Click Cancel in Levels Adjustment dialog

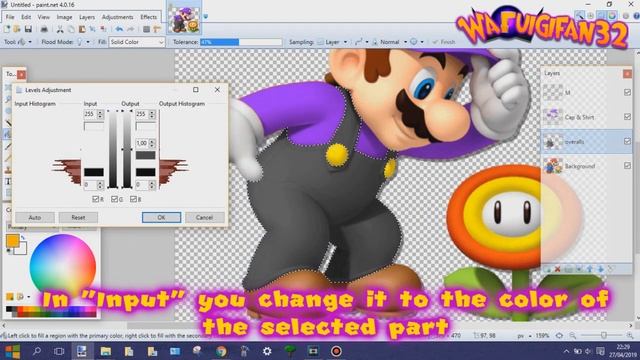[x=204, y=218]
